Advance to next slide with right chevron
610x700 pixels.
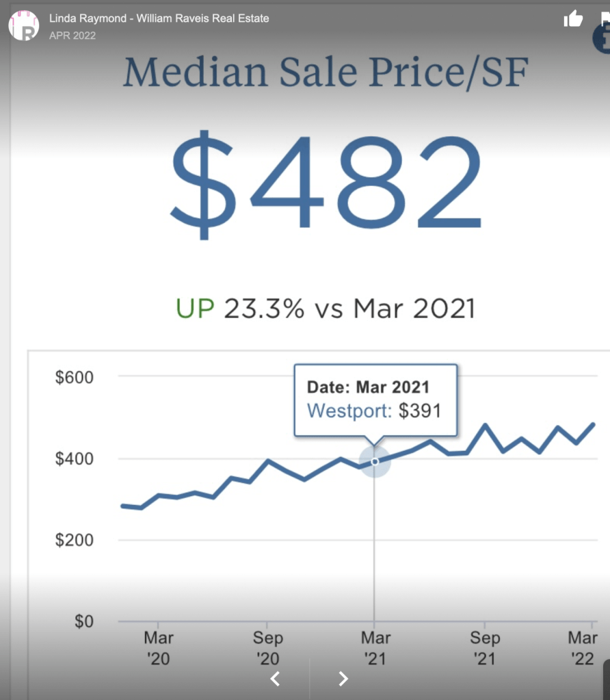coord(343,678)
